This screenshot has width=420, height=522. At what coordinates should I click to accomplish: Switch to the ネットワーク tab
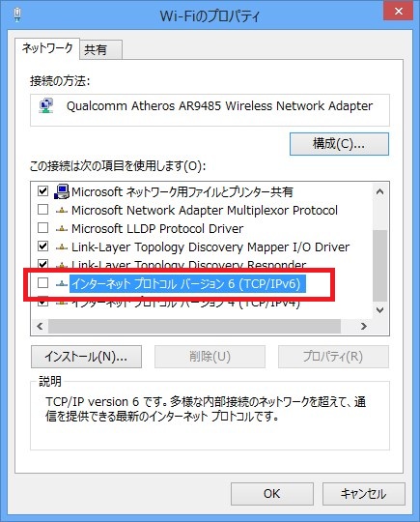point(47,48)
